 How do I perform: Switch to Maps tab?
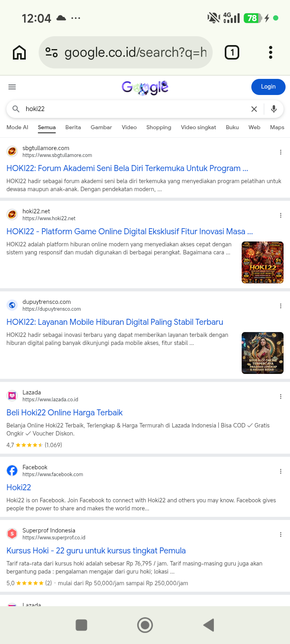(x=277, y=127)
